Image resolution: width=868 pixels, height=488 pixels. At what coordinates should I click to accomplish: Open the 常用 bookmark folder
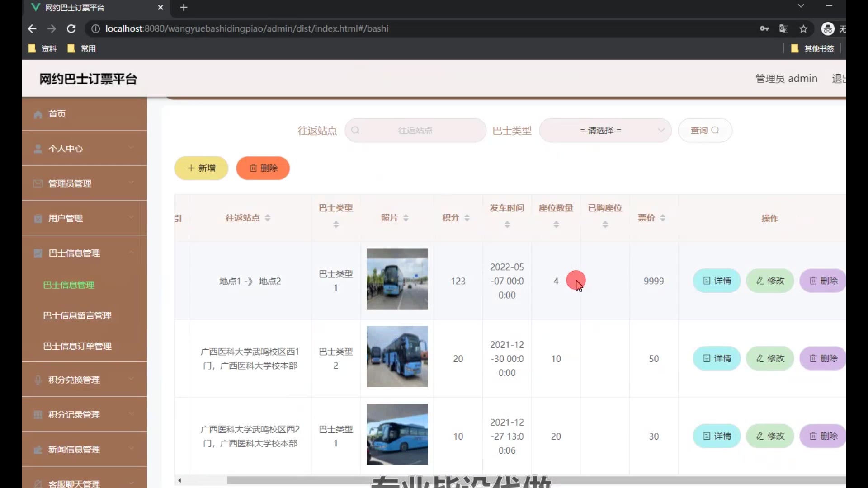(x=82, y=48)
